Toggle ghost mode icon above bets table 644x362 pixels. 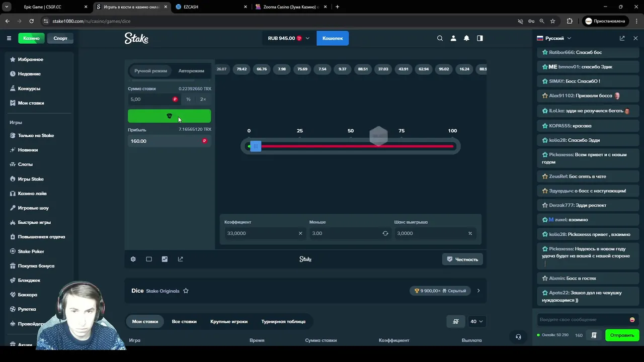click(456, 321)
